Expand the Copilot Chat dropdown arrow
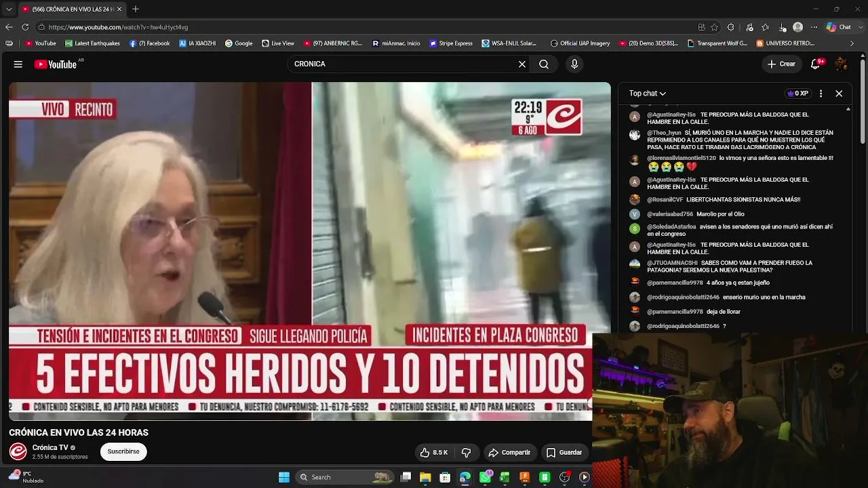 [x=859, y=27]
